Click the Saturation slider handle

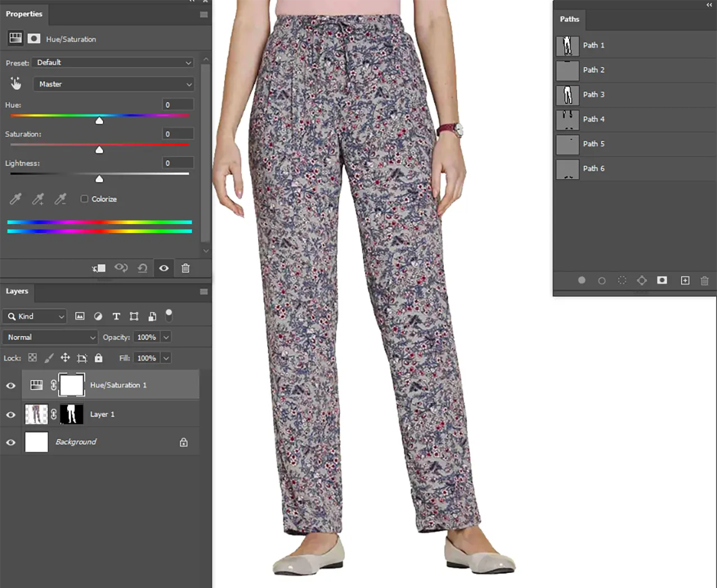[99, 150]
